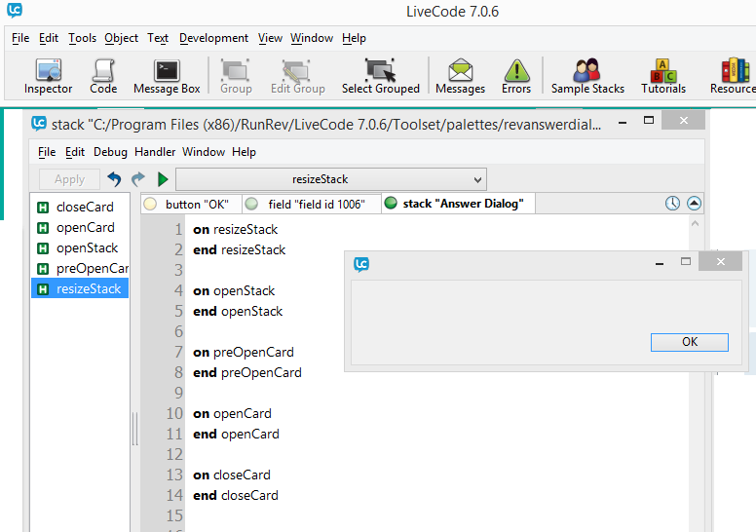Select the openStack handler in the list
The height and width of the screenshot is (532, 756).
(87, 247)
